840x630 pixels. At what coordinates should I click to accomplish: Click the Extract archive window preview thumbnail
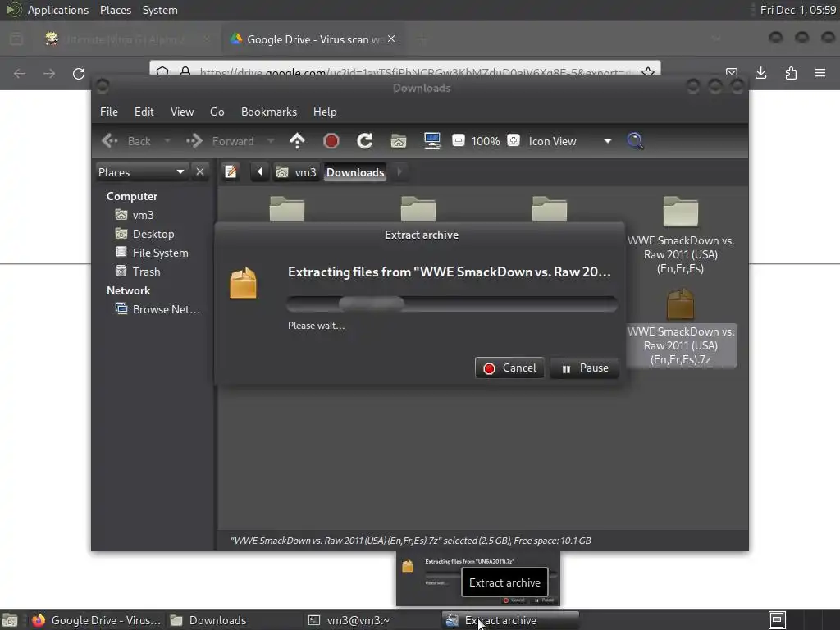pyautogui.click(x=478, y=580)
